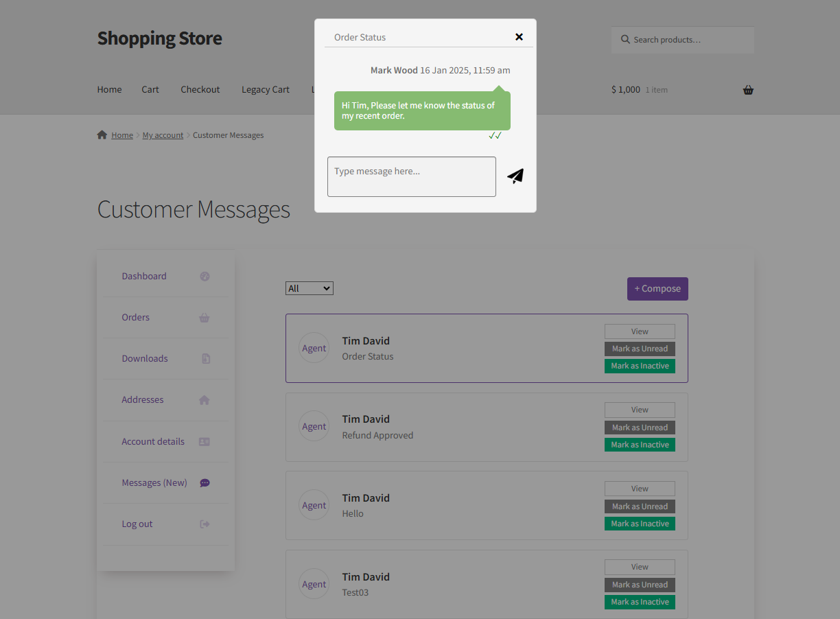Mark Order Status message as Unread
The height and width of the screenshot is (619, 840).
pos(640,349)
